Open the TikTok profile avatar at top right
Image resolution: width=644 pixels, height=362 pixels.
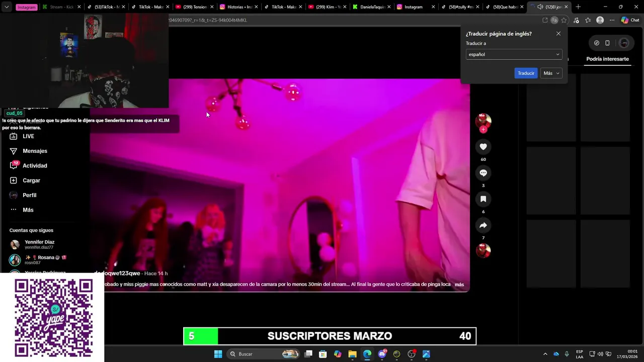tap(624, 43)
